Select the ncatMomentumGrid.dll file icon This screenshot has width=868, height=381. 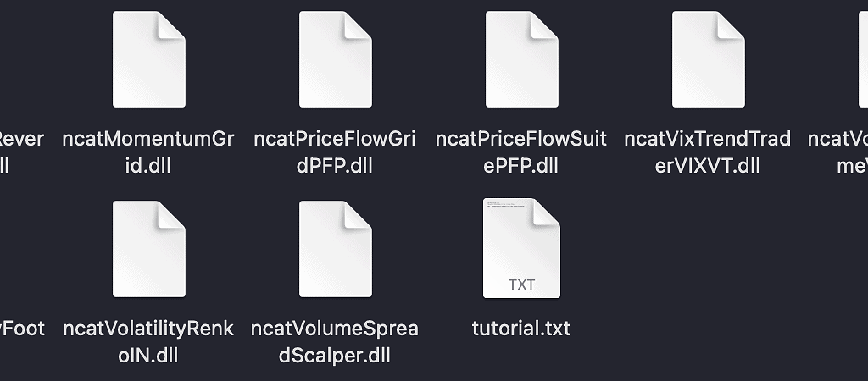(x=149, y=59)
